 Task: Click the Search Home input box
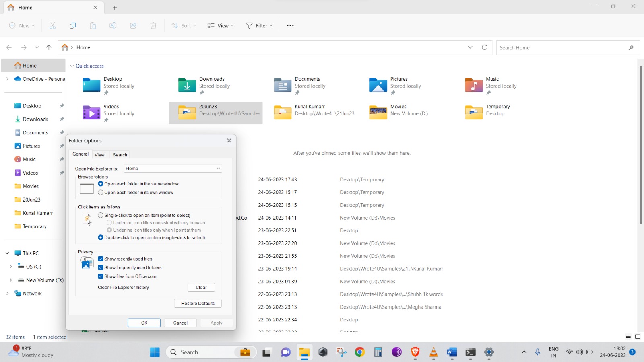tap(561, 48)
